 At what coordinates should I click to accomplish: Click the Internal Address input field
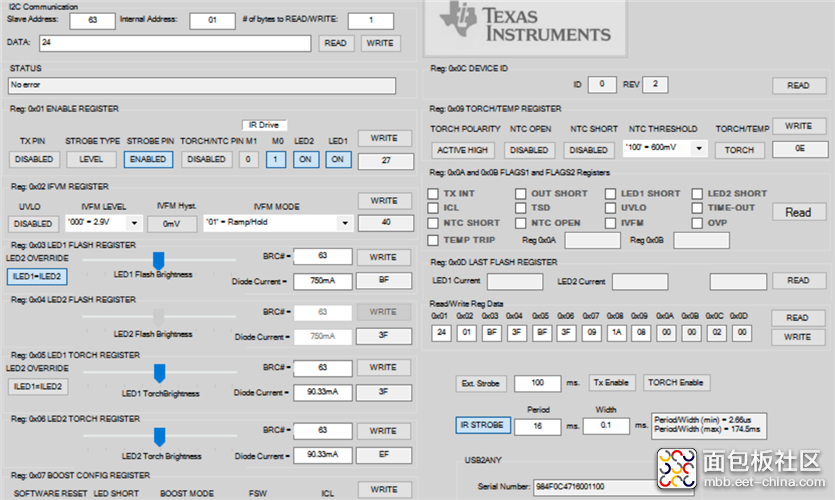212,20
